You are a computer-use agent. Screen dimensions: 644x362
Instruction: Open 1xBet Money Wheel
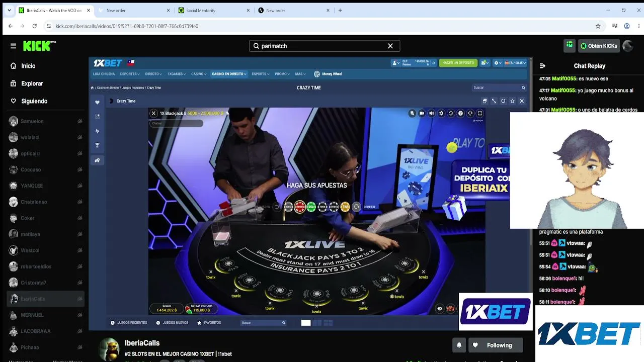pos(328,74)
